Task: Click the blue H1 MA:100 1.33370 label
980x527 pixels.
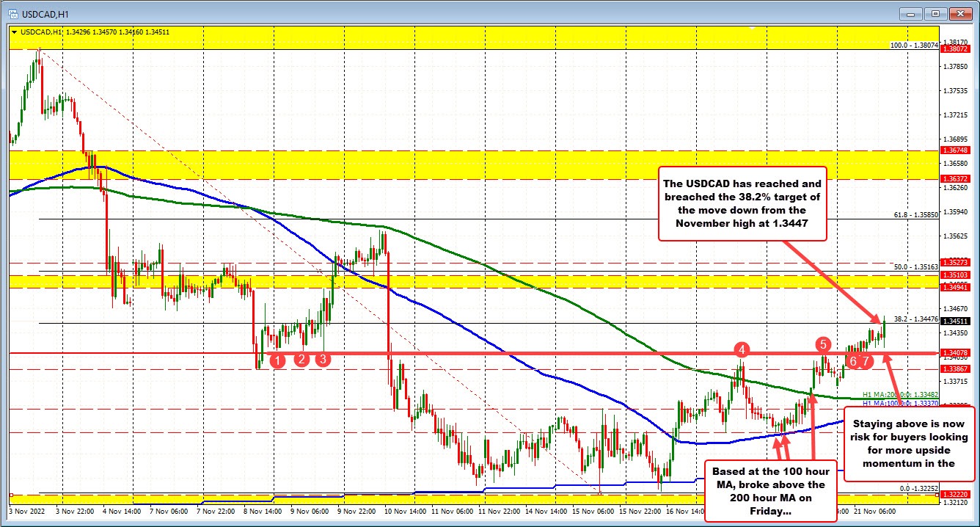Action: point(900,404)
